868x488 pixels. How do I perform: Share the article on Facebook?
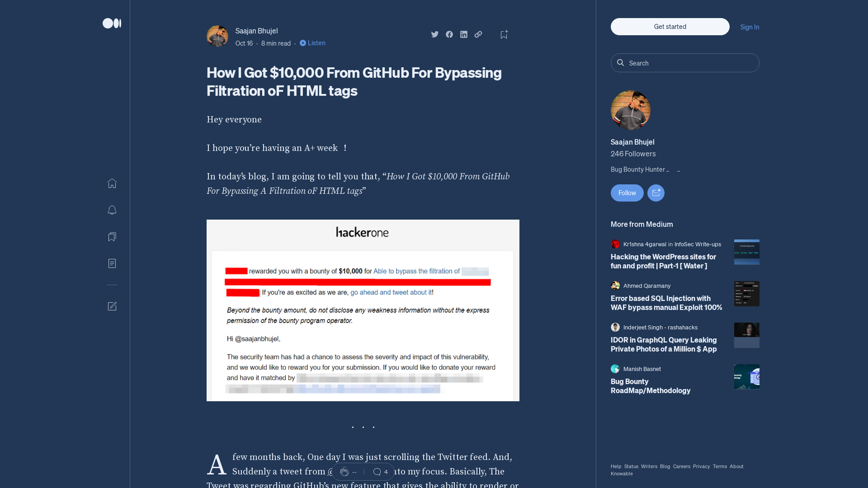(449, 34)
